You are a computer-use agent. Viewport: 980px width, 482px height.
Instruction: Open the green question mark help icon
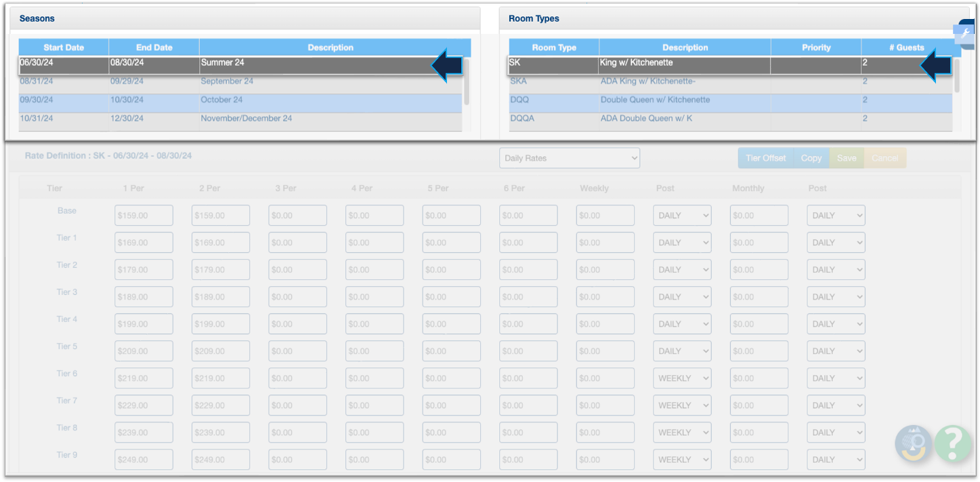coord(952,443)
